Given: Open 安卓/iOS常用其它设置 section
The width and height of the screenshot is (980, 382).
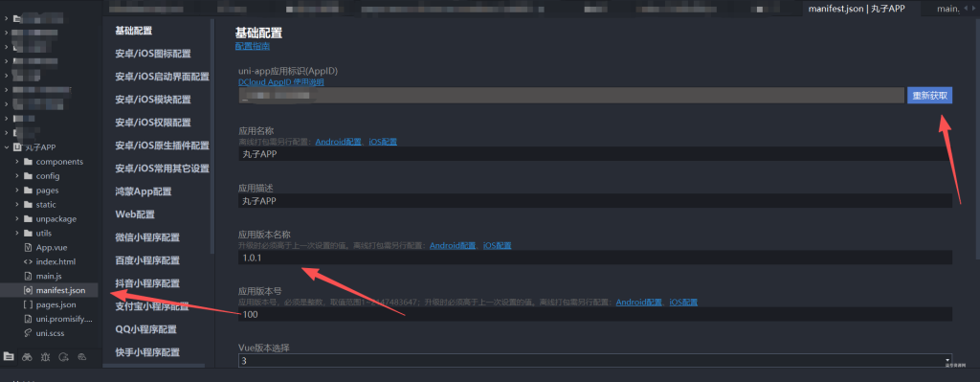Looking at the screenshot, I should click(162, 169).
